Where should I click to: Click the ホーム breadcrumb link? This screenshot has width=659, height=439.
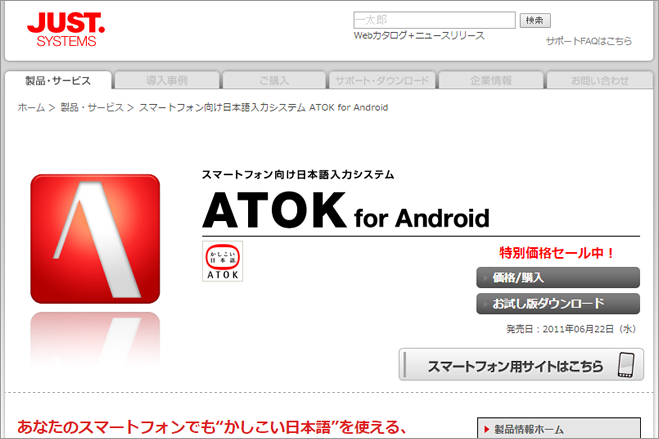pyautogui.click(x=31, y=108)
